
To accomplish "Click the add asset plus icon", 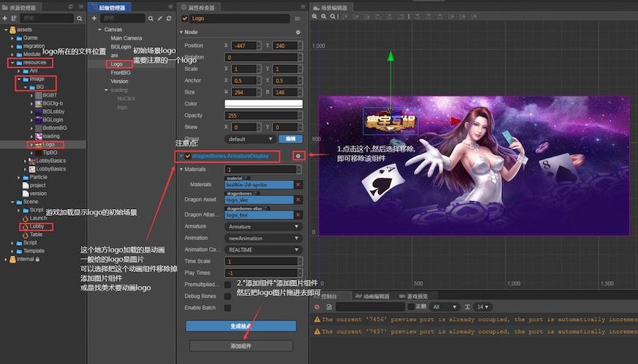I will tap(5, 18).
